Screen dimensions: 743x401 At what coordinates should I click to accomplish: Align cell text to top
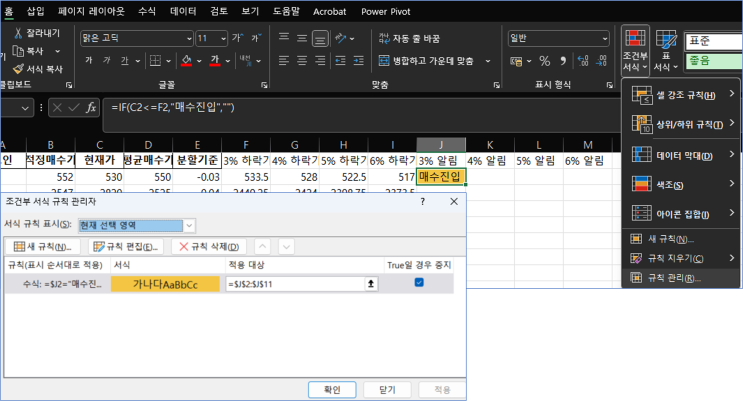pyautogui.click(x=284, y=38)
